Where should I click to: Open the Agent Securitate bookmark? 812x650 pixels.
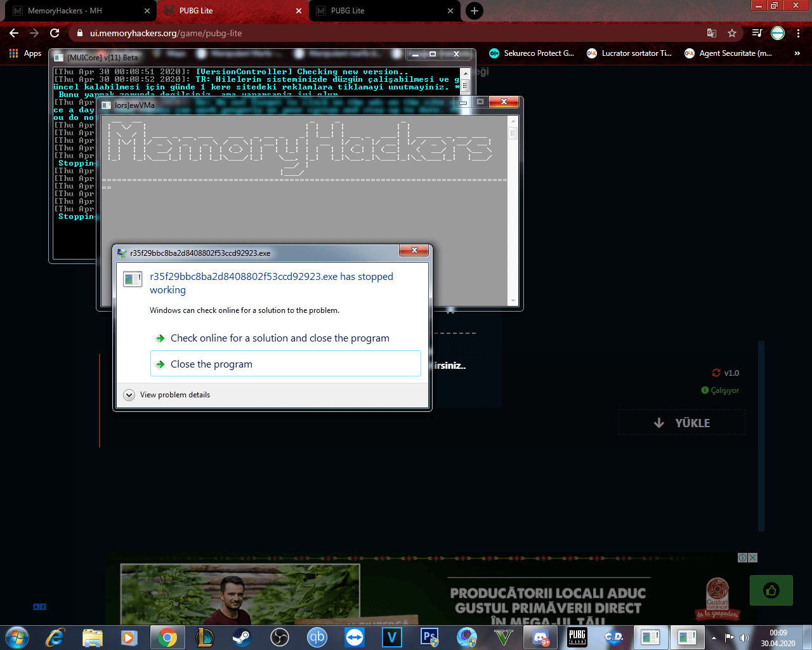728,53
